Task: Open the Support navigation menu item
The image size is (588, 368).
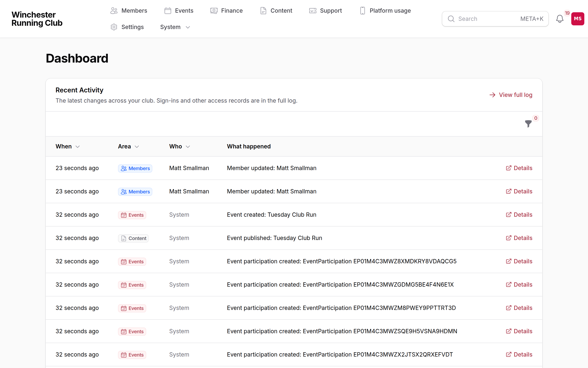Action: (325, 11)
